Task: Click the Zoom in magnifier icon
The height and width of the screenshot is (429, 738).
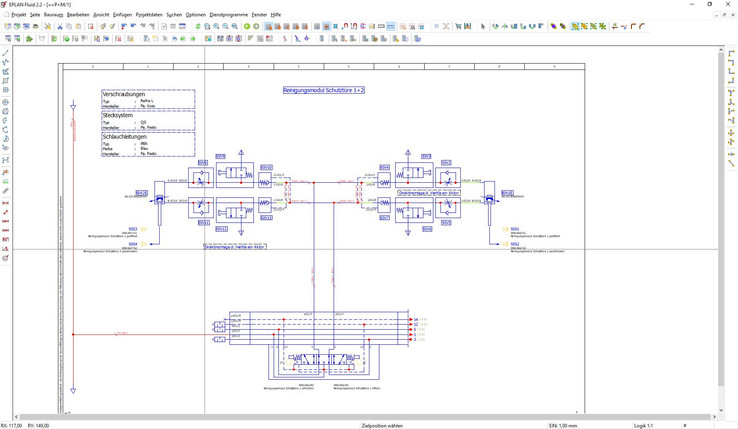Action: point(216,26)
